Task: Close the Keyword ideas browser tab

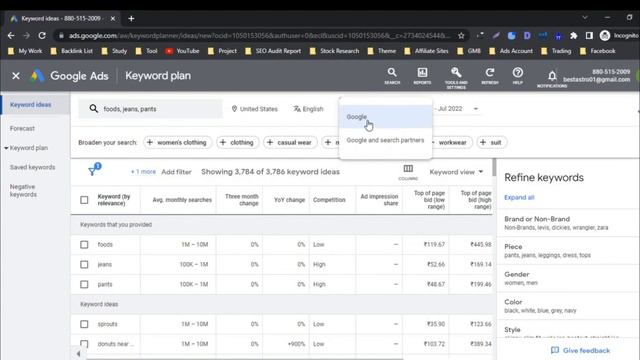Action: pyautogui.click(x=113, y=18)
